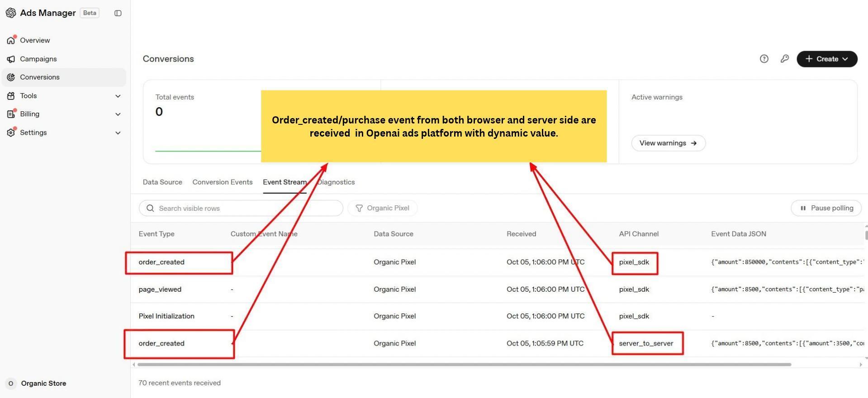Click the Data Source column header
868x398 pixels.
point(394,234)
